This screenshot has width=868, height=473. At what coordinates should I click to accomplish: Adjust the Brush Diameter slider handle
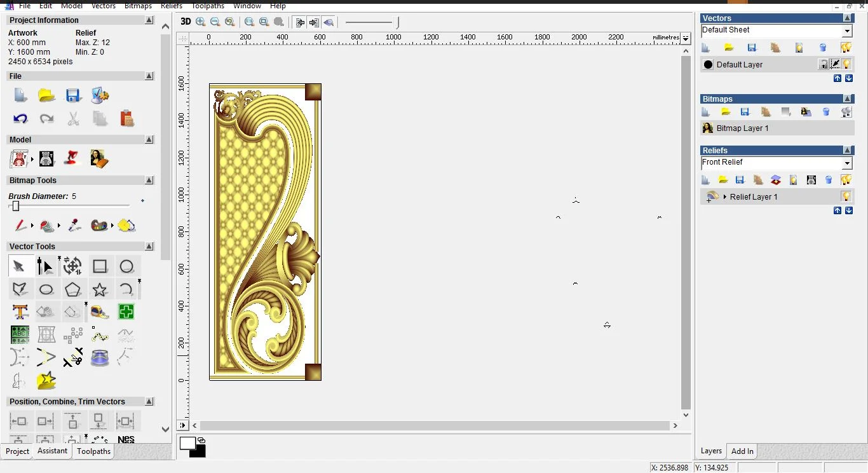pyautogui.click(x=16, y=206)
